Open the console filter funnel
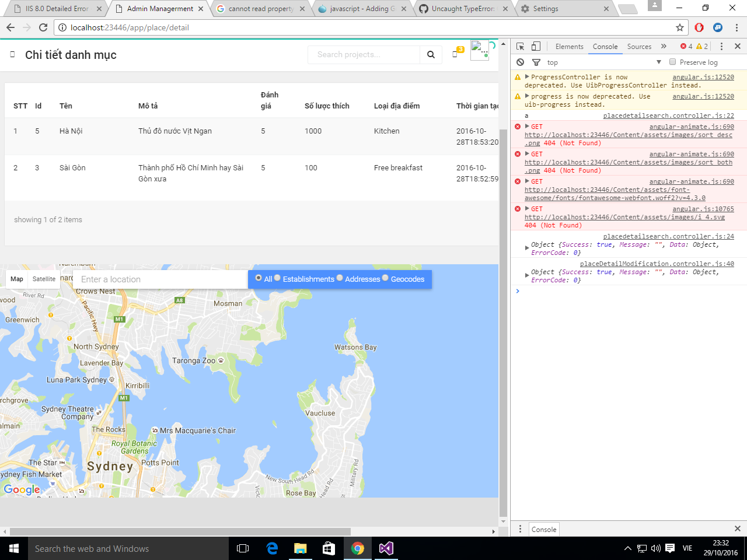The width and height of the screenshot is (747, 560). click(x=536, y=62)
